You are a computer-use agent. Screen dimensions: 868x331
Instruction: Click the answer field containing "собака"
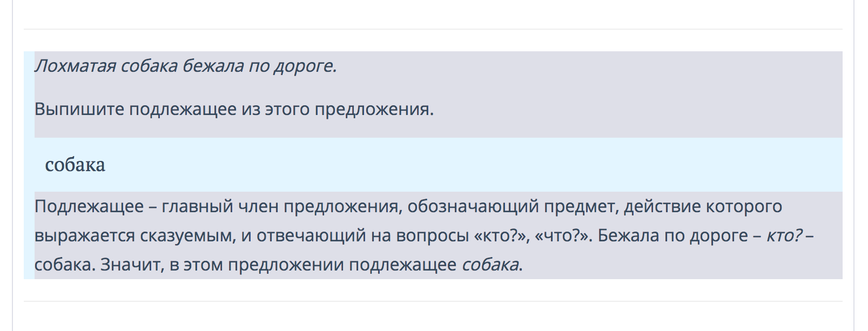(438, 165)
